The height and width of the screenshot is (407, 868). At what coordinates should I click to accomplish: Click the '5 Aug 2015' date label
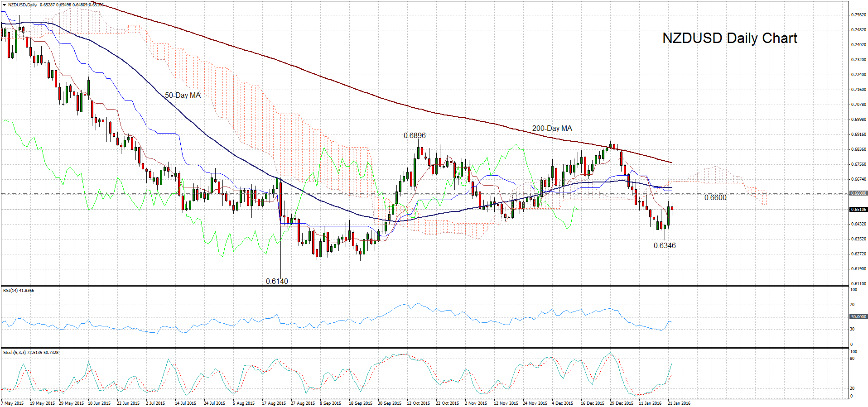[x=244, y=403]
